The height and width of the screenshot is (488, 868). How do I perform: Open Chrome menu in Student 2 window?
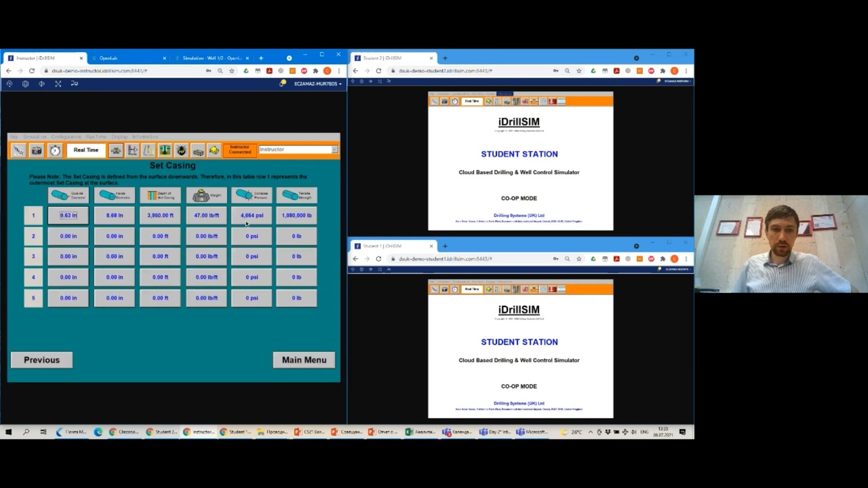(x=686, y=70)
